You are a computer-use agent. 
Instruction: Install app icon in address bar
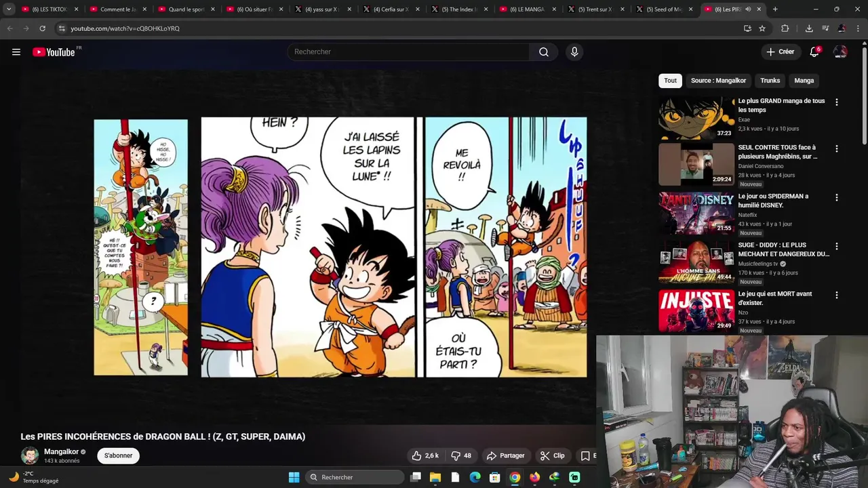(747, 28)
